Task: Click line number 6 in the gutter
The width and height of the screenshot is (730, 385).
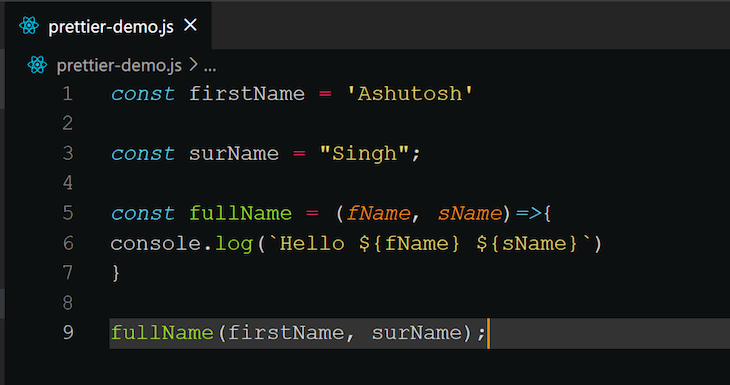Action: pyautogui.click(x=68, y=243)
